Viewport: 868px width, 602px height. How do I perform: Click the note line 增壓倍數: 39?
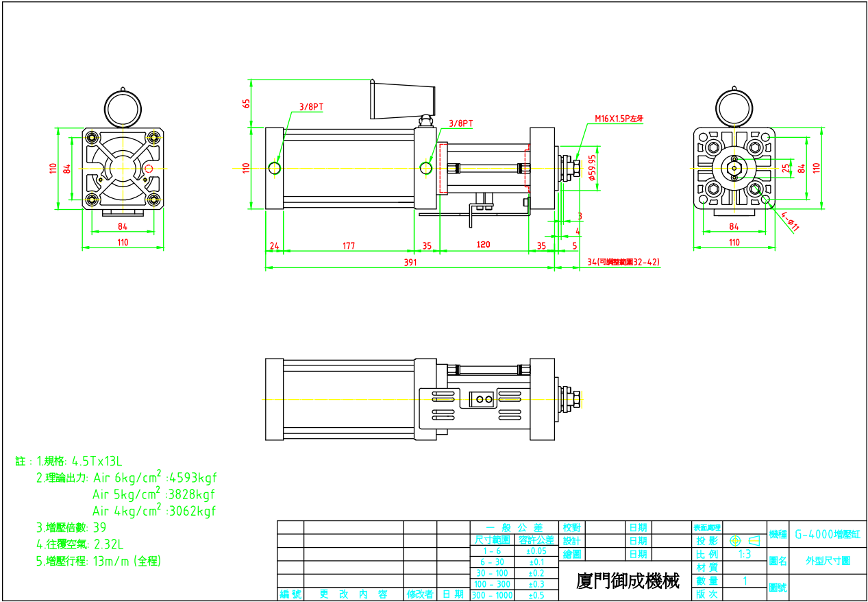click(71, 527)
